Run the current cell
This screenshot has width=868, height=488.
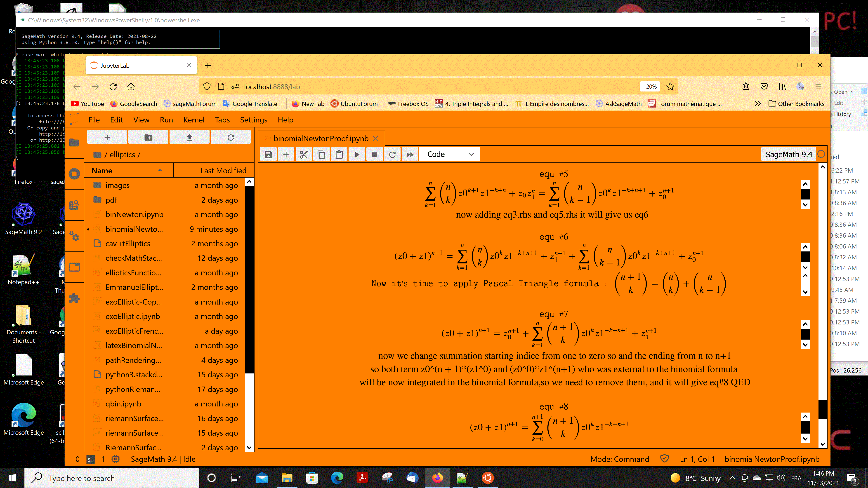tap(357, 154)
